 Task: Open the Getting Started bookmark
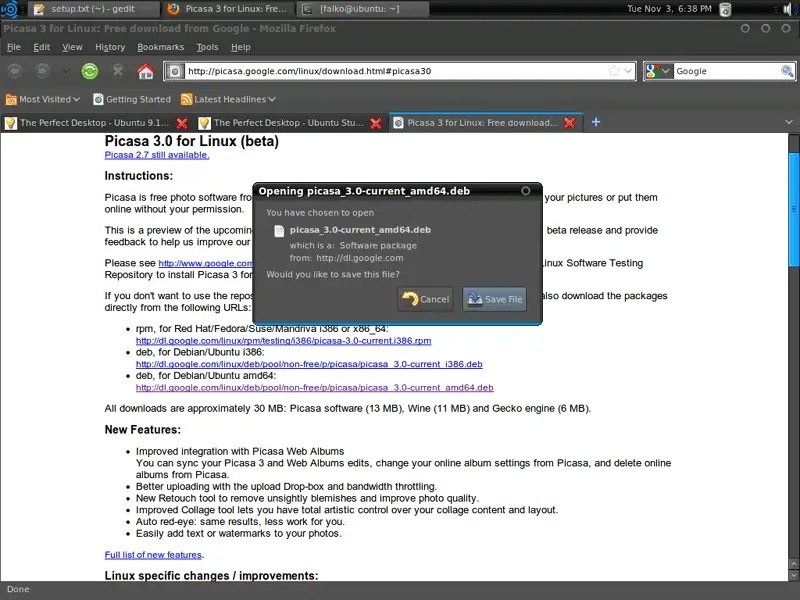pyautogui.click(x=132, y=99)
